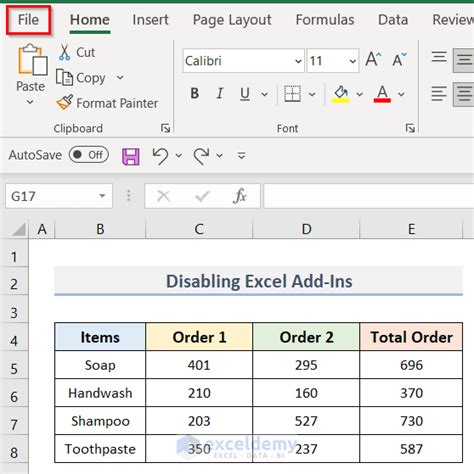This screenshot has width=474, height=474.
Task: Increase font size with the larger A
Action: [373, 60]
